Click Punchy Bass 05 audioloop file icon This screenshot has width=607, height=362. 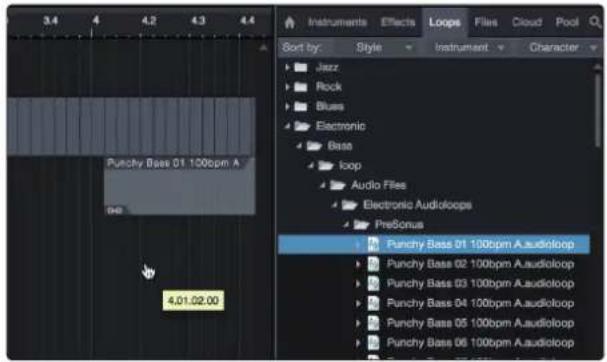373,323
